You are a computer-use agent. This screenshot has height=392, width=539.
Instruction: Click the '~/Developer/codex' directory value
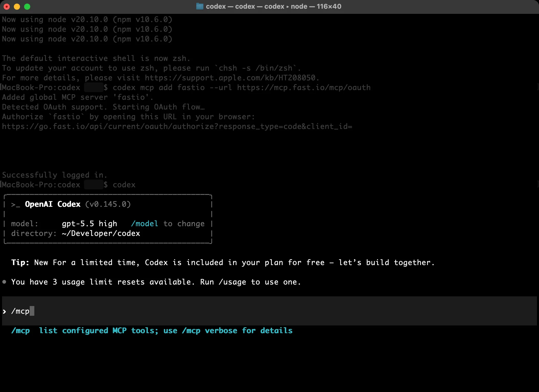click(x=101, y=233)
